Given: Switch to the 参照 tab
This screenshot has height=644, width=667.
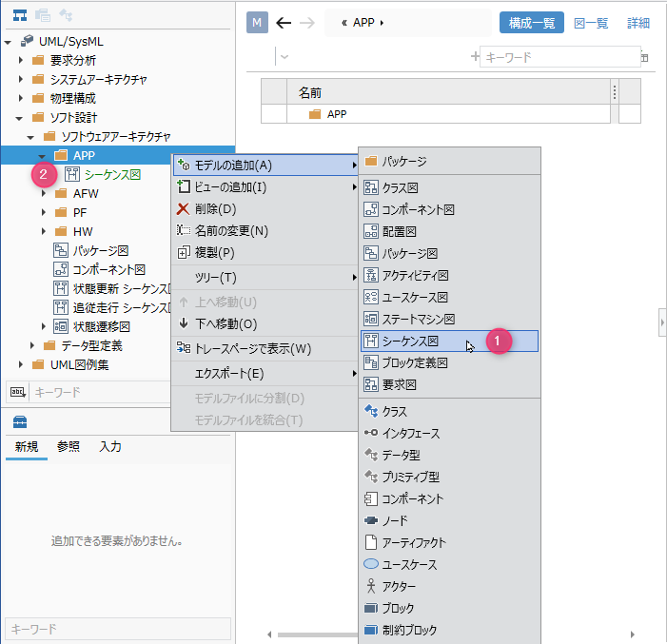Looking at the screenshot, I should (x=69, y=447).
